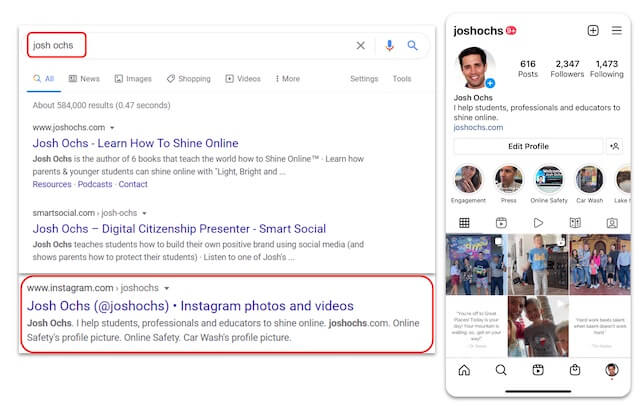Screen dimensions: 640x406
Task: Tap the new post plus icon on Instagram
Action: [x=593, y=30]
